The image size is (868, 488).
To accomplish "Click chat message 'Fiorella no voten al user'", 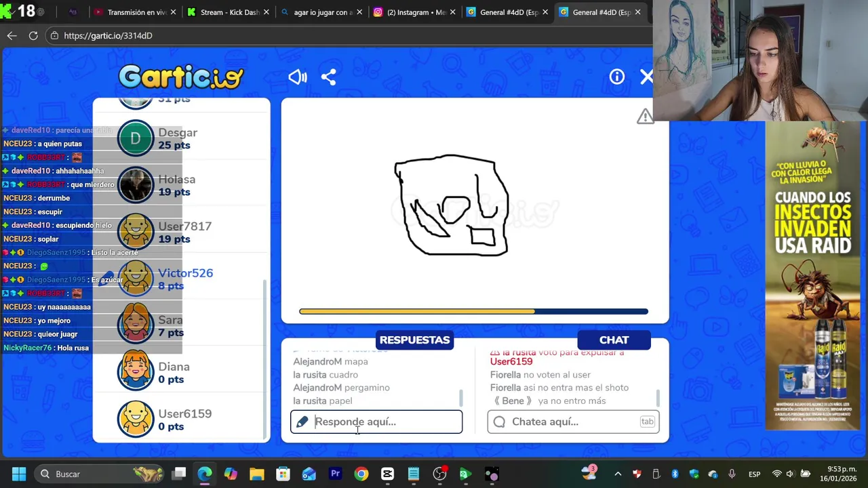I will click(540, 375).
